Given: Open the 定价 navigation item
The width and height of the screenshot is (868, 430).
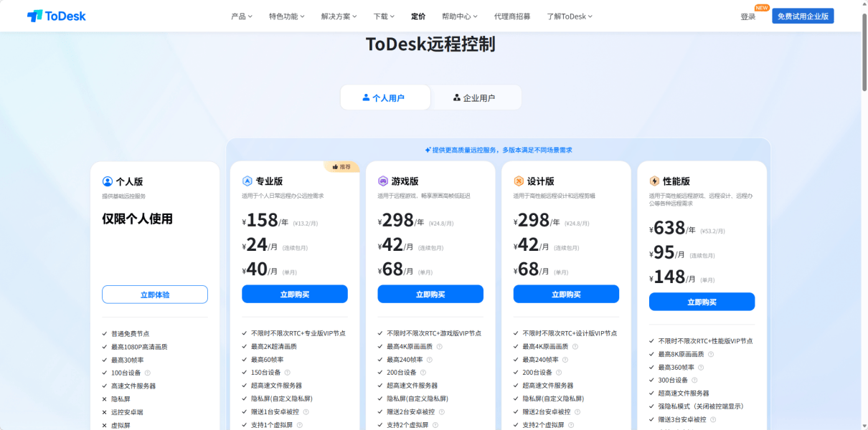Looking at the screenshot, I should click(x=418, y=16).
